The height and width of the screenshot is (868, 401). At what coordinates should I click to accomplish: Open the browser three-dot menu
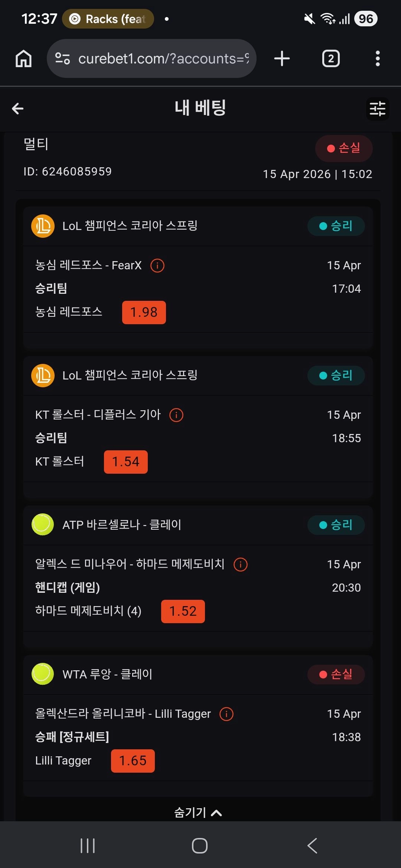pyautogui.click(x=378, y=59)
